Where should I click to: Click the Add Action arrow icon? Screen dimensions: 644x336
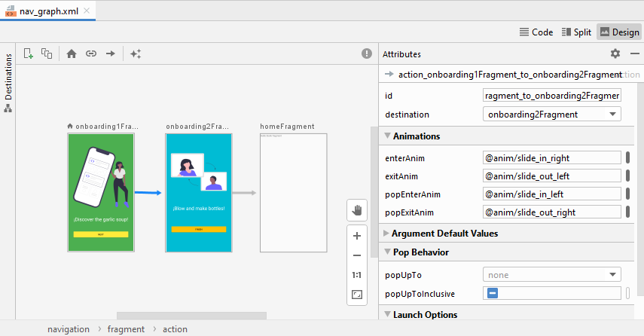pos(110,53)
